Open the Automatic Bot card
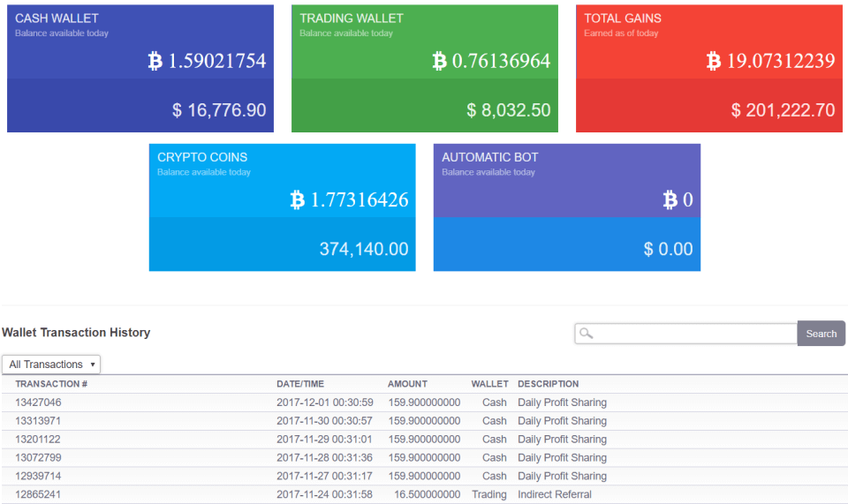This screenshot has width=848, height=504. (567, 207)
